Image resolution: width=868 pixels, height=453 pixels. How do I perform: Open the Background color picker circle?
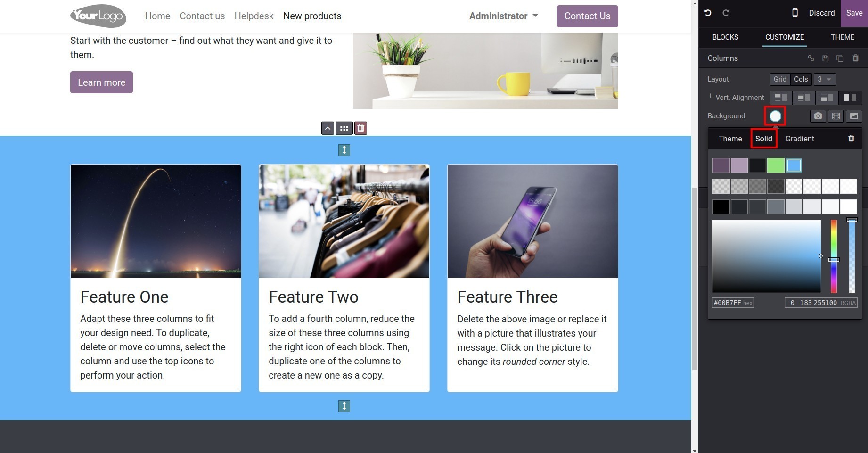[x=775, y=116]
